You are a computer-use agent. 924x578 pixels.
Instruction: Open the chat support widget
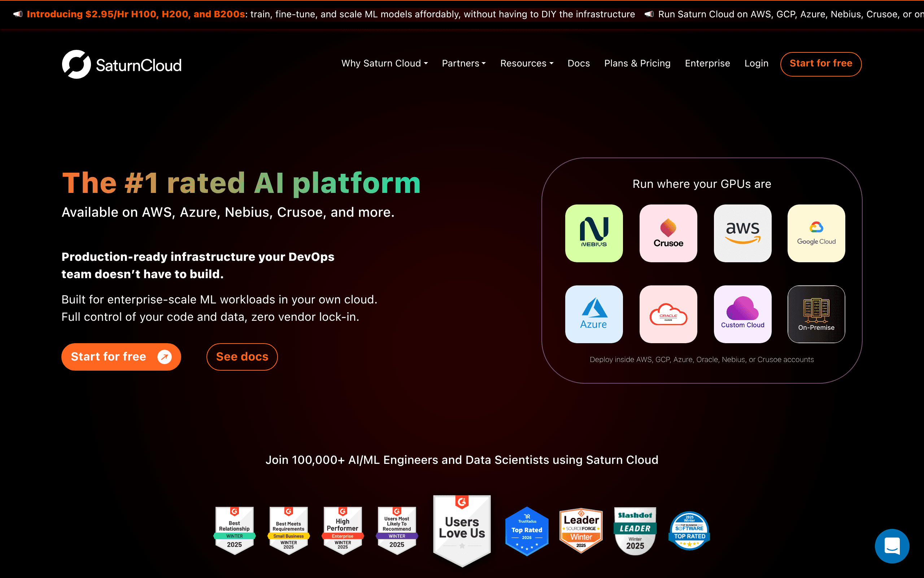point(892,546)
